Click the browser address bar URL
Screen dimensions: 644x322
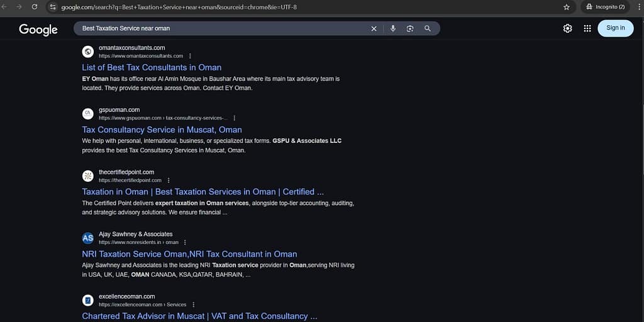point(179,7)
